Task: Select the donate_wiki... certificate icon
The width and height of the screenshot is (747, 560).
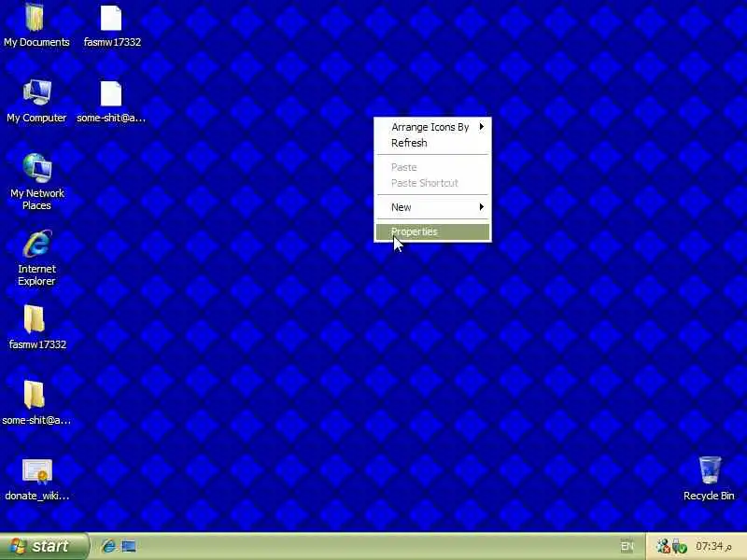Action: pos(37,471)
